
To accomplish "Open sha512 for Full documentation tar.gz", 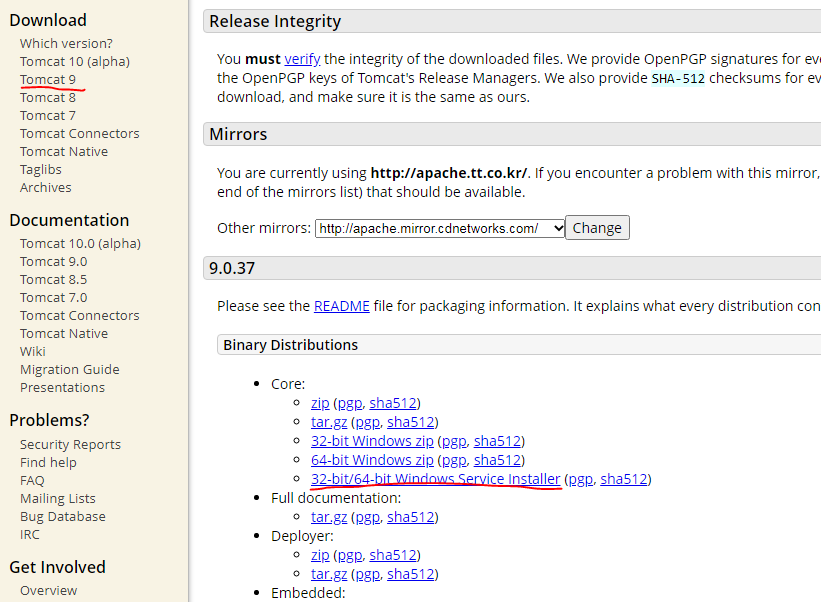I will 410,517.
